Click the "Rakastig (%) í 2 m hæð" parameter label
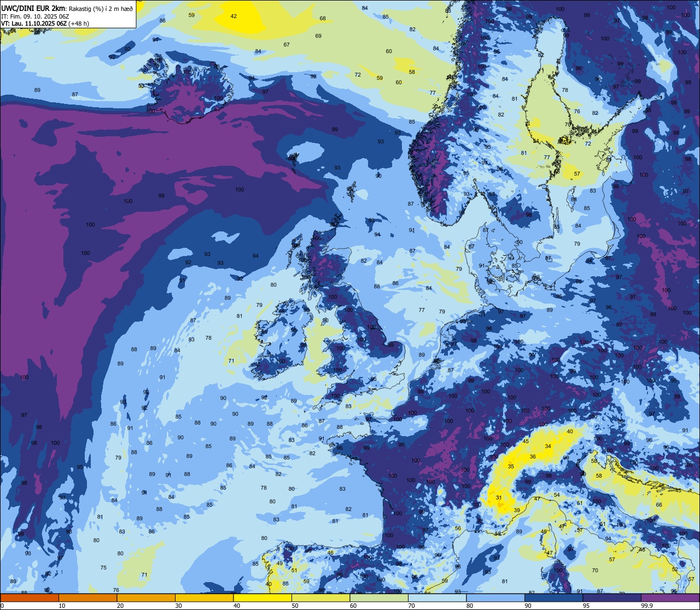This screenshot has height=610, width=700. (x=100, y=8)
